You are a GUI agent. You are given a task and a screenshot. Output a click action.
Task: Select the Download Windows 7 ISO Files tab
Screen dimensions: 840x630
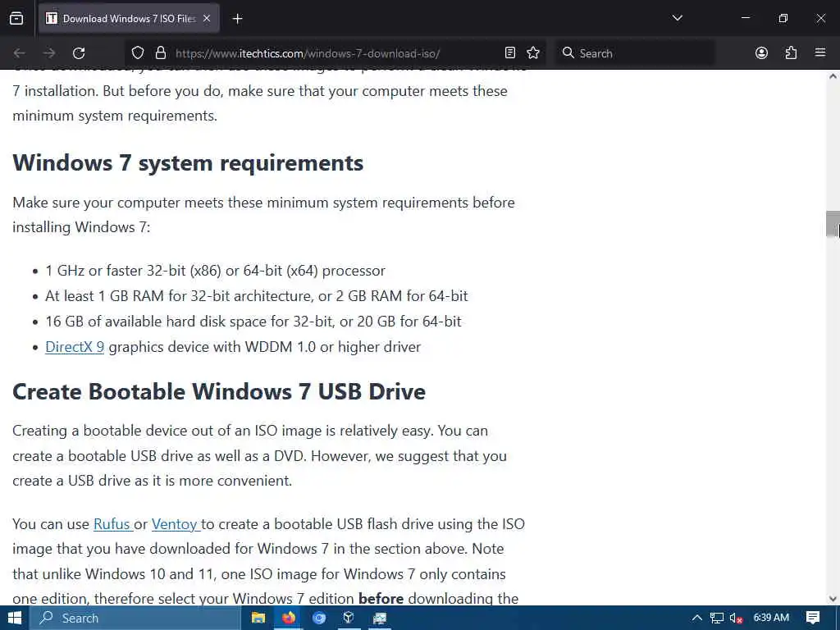129,19
